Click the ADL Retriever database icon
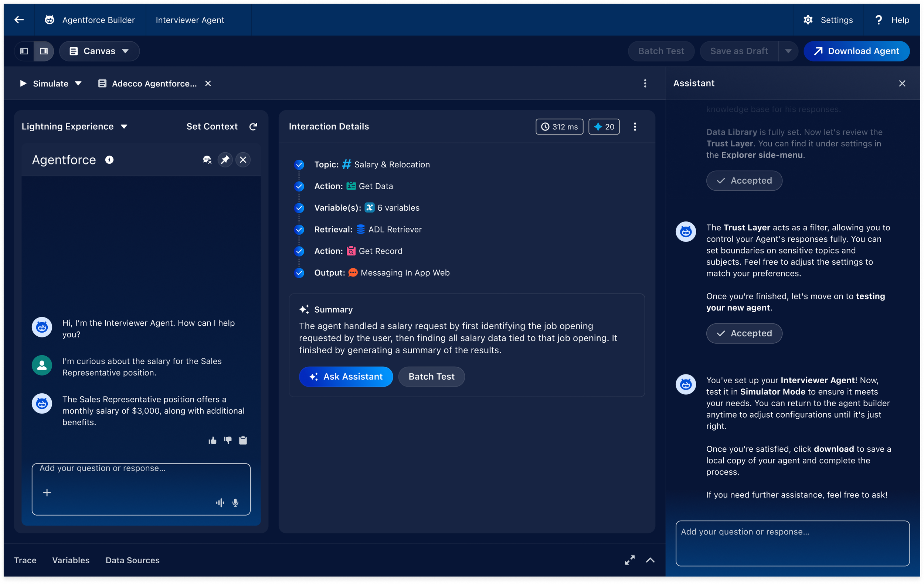Viewport: 924px width, 584px height. tap(360, 230)
